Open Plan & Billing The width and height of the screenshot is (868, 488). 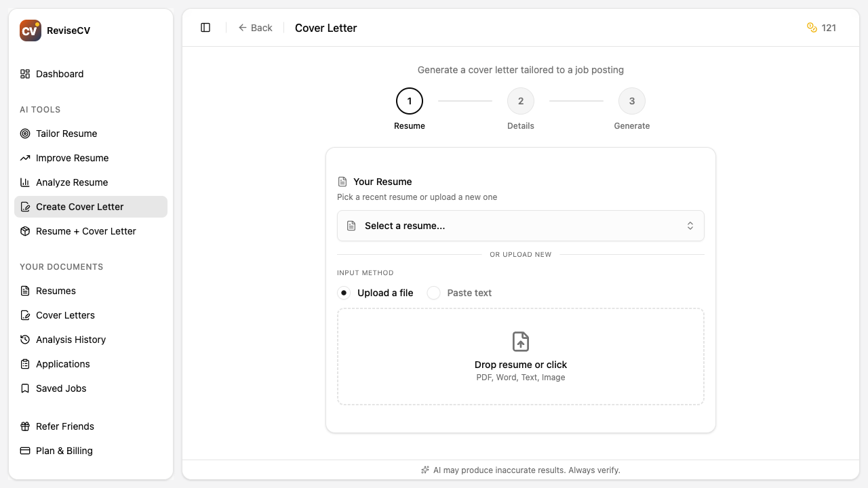(64, 451)
